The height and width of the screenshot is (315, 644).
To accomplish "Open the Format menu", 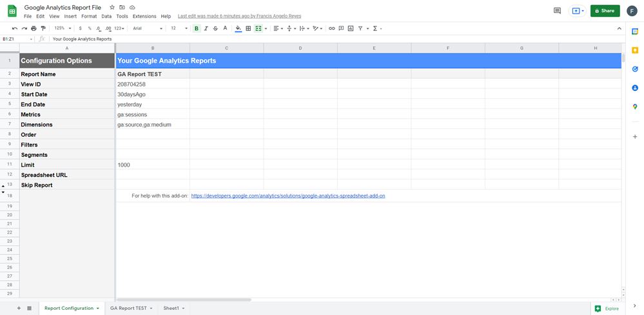I will [89, 16].
